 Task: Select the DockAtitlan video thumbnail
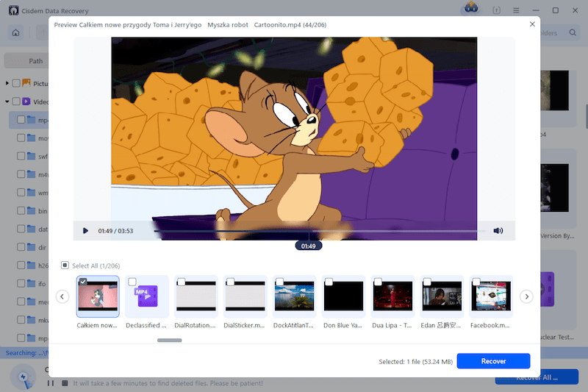[x=295, y=296]
